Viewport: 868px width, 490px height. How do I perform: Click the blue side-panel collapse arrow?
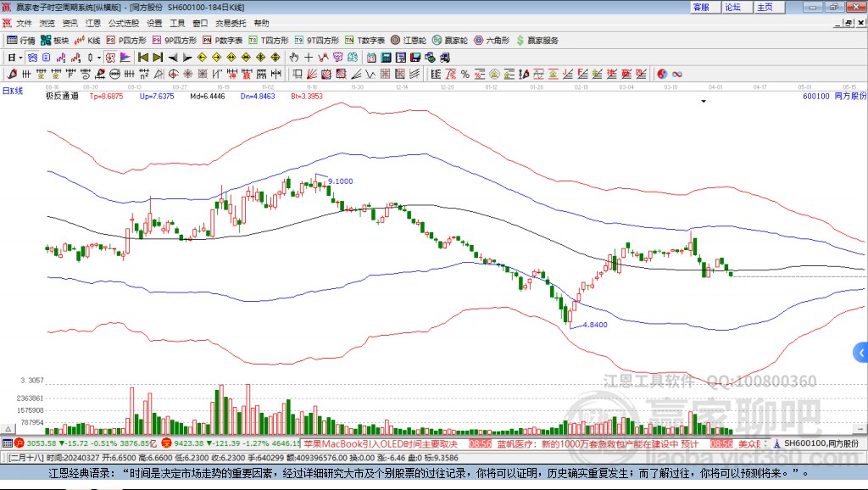pyautogui.click(x=861, y=352)
